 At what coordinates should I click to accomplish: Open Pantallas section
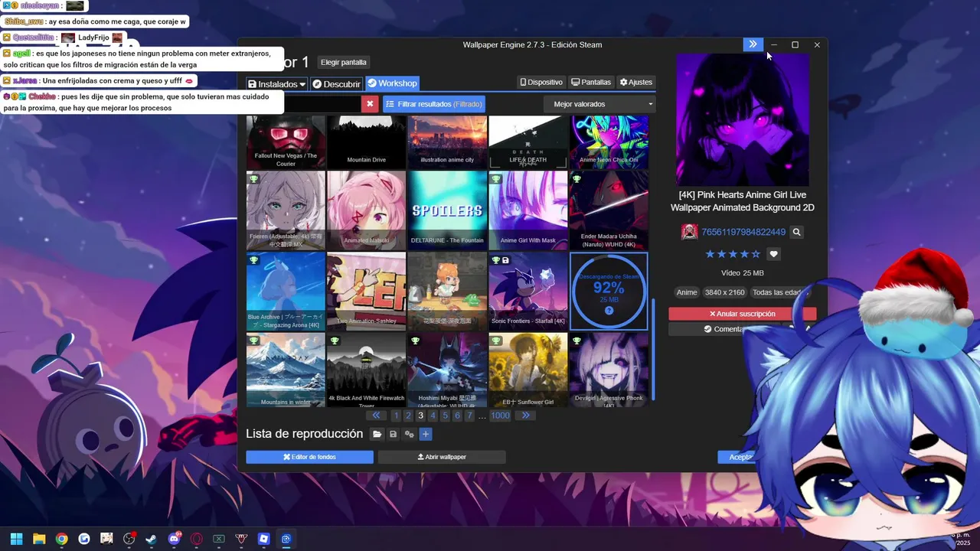591,82
